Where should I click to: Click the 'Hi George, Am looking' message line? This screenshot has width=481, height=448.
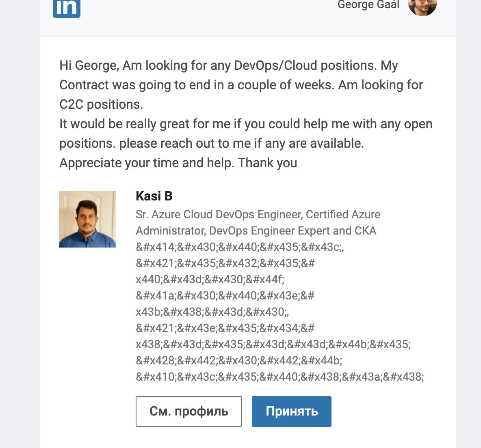pyautogui.click(x=228, y=65)
